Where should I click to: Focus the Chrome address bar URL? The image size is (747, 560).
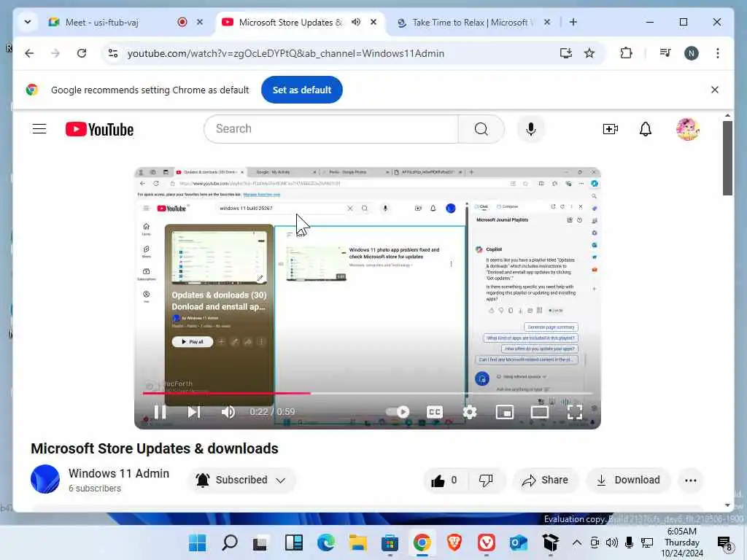click(286, 53)
